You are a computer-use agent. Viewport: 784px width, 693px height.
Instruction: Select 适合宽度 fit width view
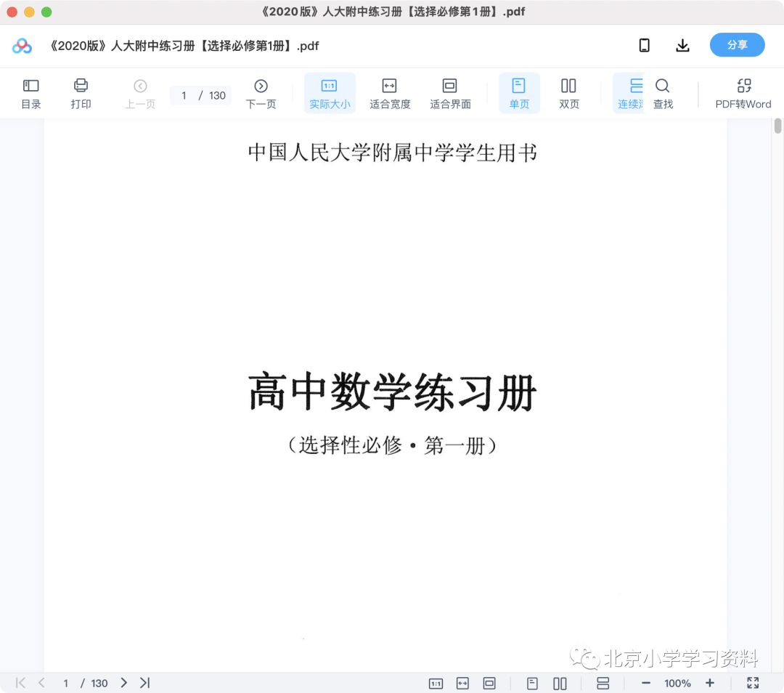[x=390, y=94]
